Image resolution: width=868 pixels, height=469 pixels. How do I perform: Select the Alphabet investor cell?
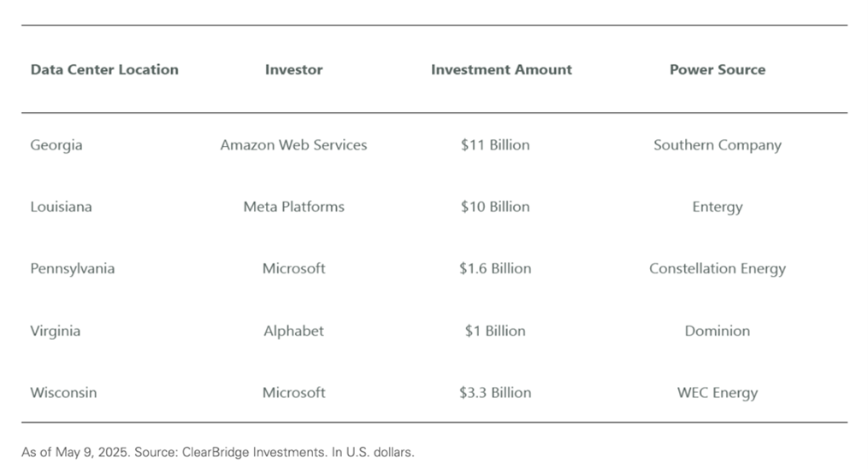[x=293, y=331]
